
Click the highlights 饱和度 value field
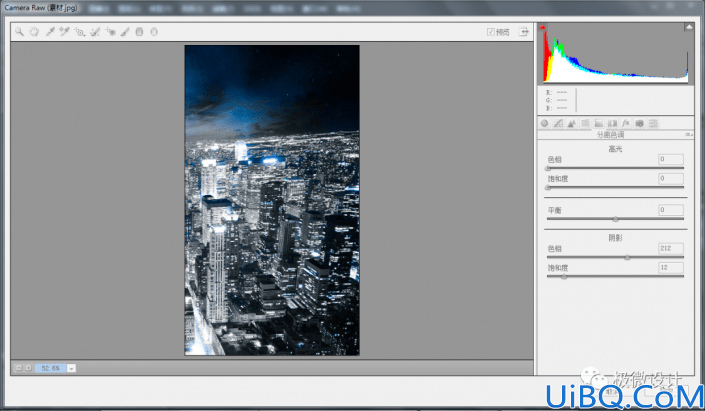tap(671, 179)
